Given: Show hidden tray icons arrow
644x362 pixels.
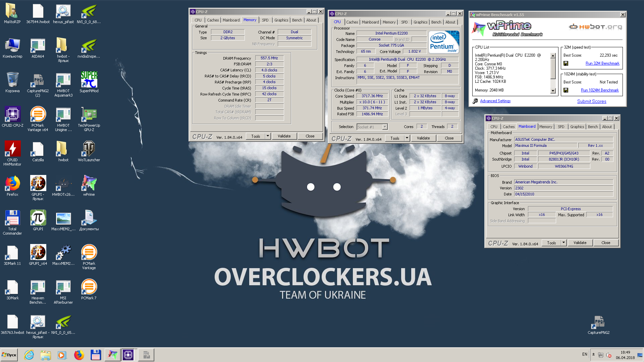Looking at the screenshot, I should pyautogui.click(x=593, y=355).
